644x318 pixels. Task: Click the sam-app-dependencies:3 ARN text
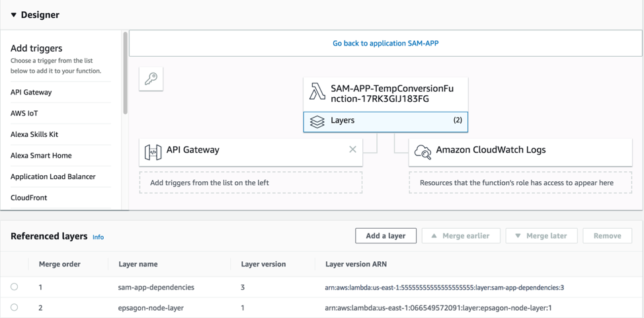click(444, 288)
